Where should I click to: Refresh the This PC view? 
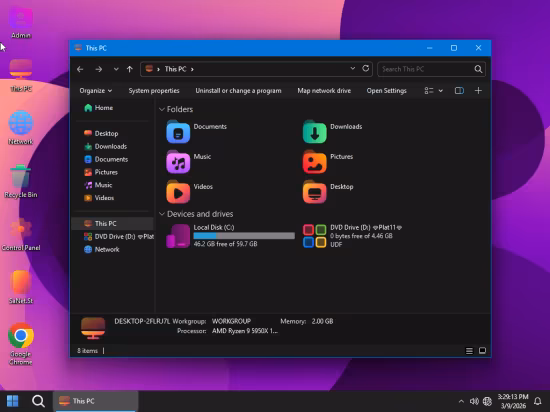[365, 68]
